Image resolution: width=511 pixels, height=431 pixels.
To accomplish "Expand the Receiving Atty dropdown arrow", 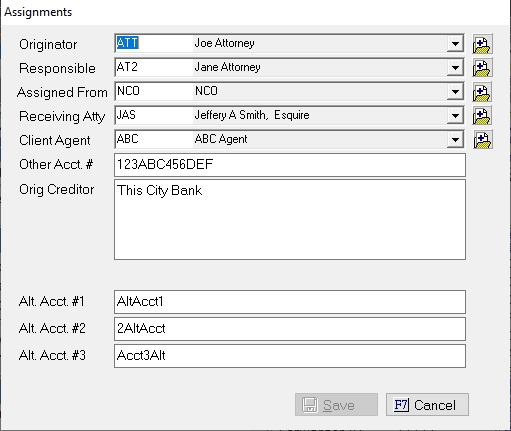I will (x=455, y=116).
